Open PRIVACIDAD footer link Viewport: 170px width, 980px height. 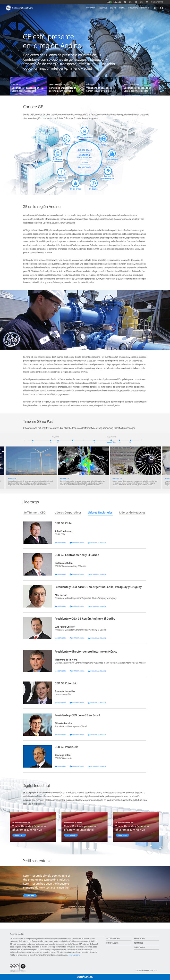[139, 938]
